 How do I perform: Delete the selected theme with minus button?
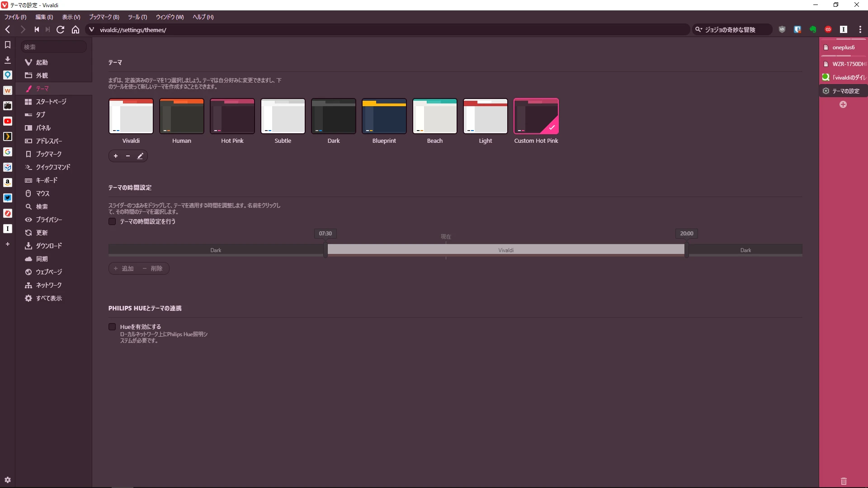(128, 156)
